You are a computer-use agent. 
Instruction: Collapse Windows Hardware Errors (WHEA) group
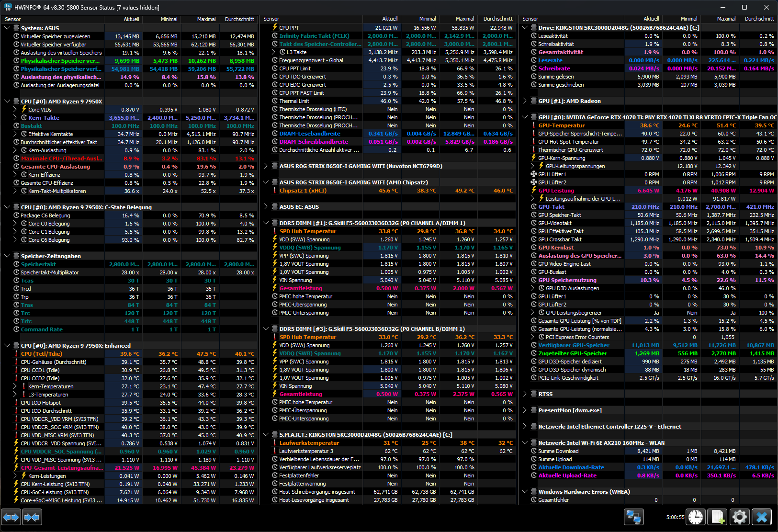click(x=525, y=492)
